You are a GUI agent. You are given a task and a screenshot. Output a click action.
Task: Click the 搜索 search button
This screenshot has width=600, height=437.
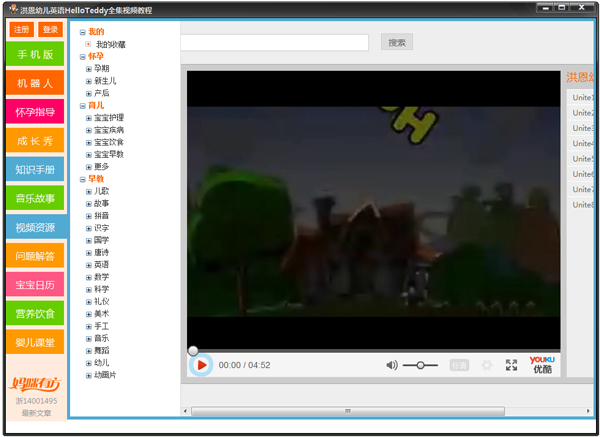(397, 42)
